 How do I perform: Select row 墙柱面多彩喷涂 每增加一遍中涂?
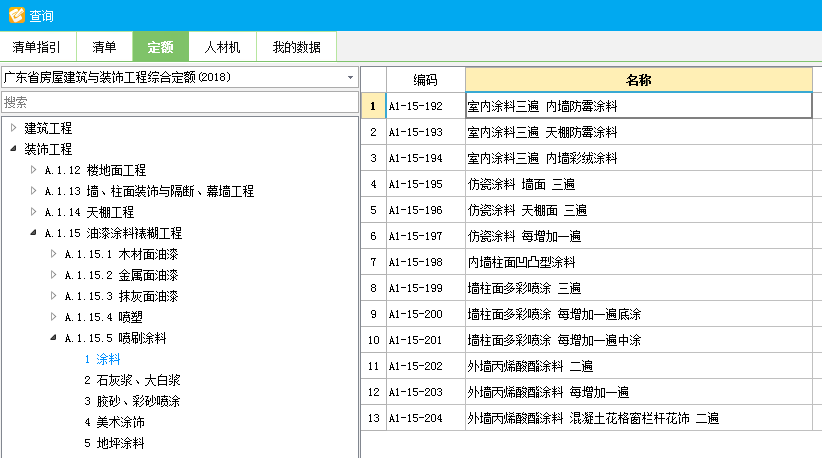coord(639,340)
